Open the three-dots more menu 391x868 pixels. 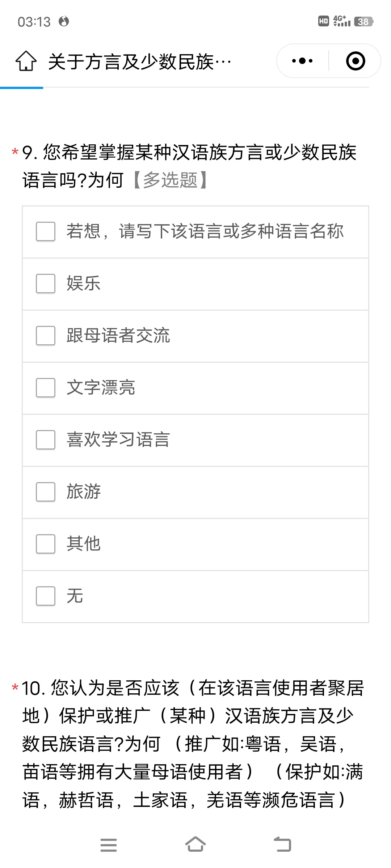click(302, 61)
